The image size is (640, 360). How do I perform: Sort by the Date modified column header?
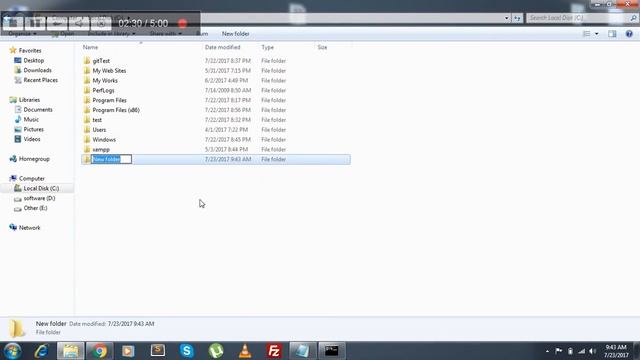[222, 47]
